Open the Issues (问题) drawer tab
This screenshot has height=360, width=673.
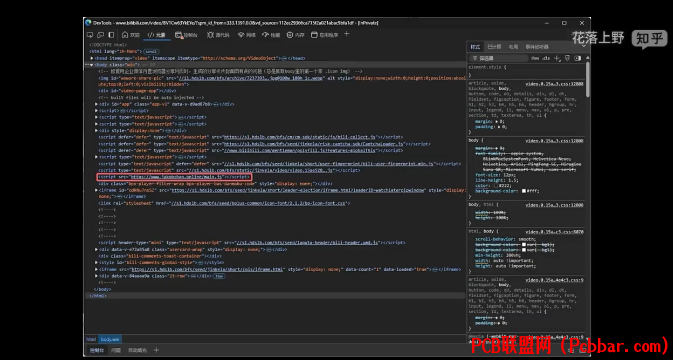[116, 350]
